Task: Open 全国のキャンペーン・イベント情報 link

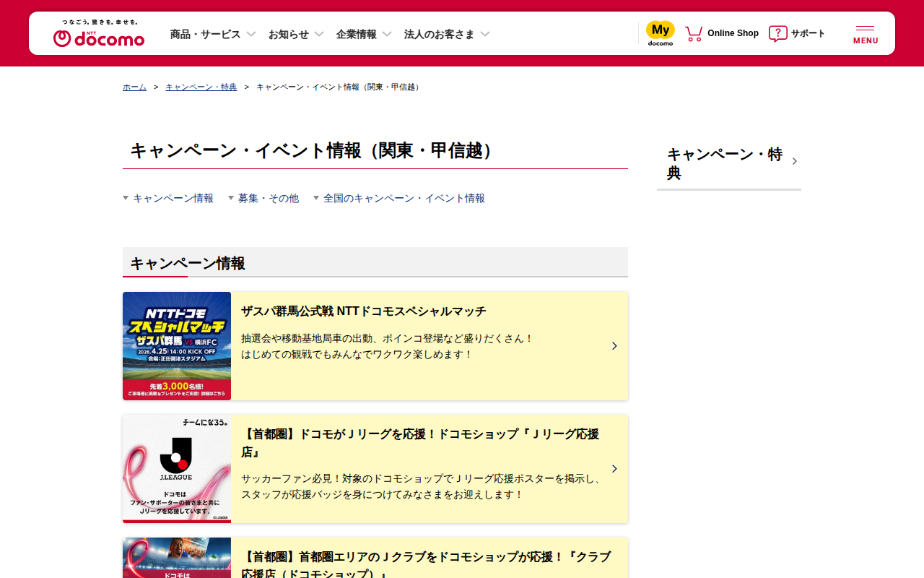Action: [x=404, y=198]
